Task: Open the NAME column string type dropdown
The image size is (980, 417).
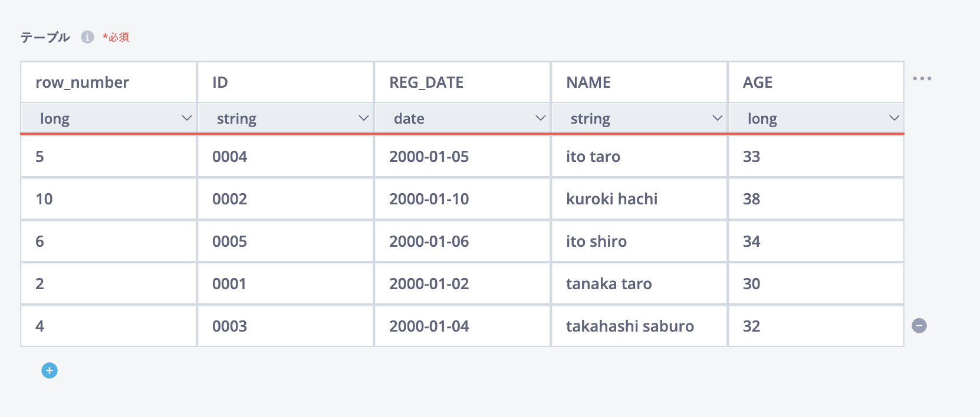Action: pos(640,118)
